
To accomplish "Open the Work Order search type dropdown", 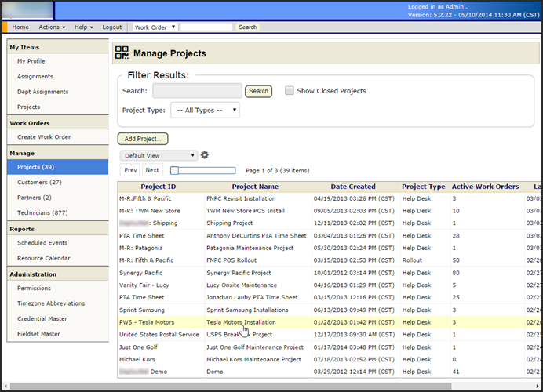I will click(155, 27).
